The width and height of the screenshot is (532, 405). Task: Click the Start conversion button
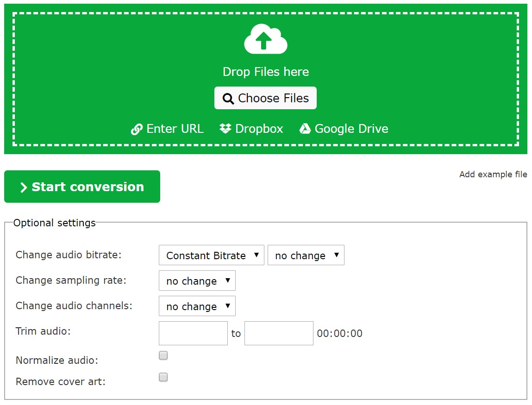[82, 187]
